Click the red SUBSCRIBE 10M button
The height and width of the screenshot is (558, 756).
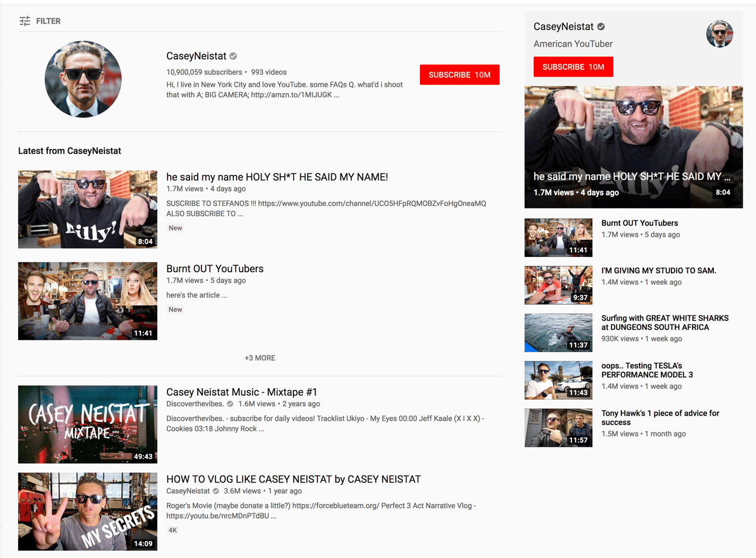coord(459,74)
